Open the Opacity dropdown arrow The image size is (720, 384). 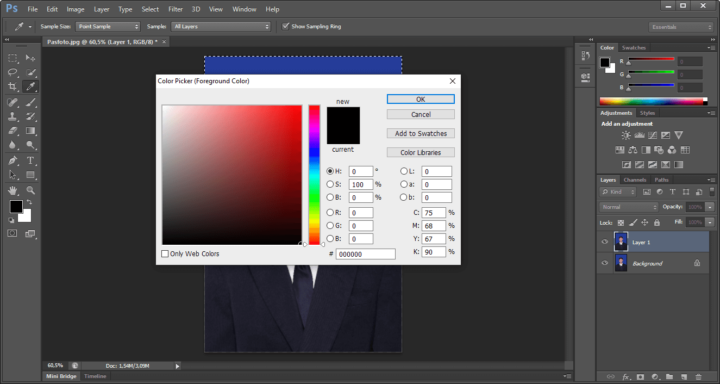(x=710, y=207)
